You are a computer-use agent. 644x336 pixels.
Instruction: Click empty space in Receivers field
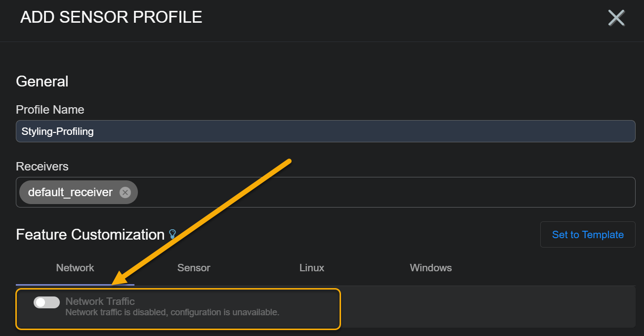[386, 192]
